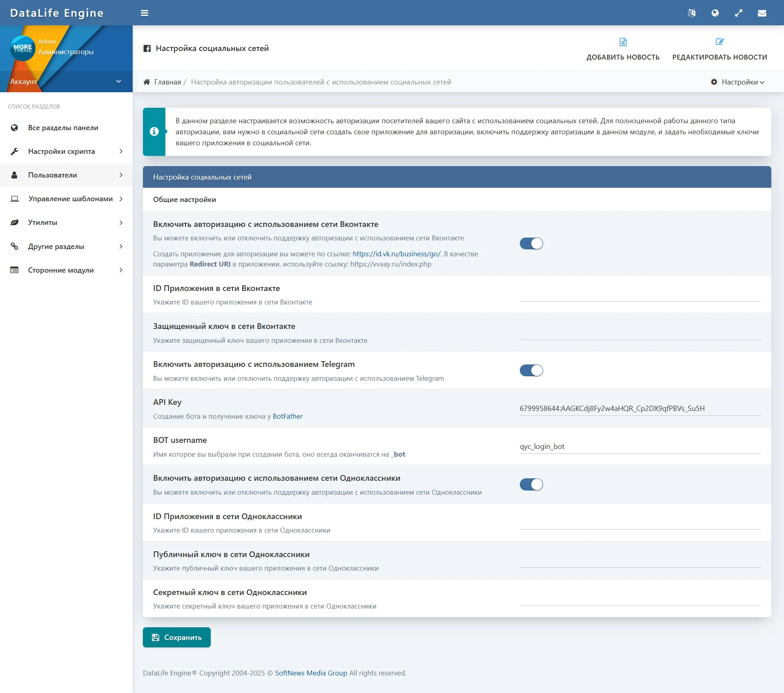Turn off Telegram authorization switch
The image size is (784, 693).
[x=531, y=371]
